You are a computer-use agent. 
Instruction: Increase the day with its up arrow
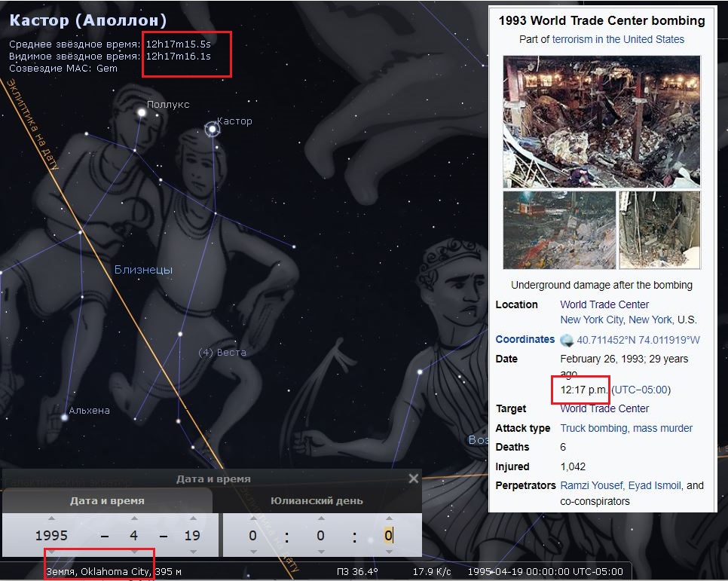[193, 518]
